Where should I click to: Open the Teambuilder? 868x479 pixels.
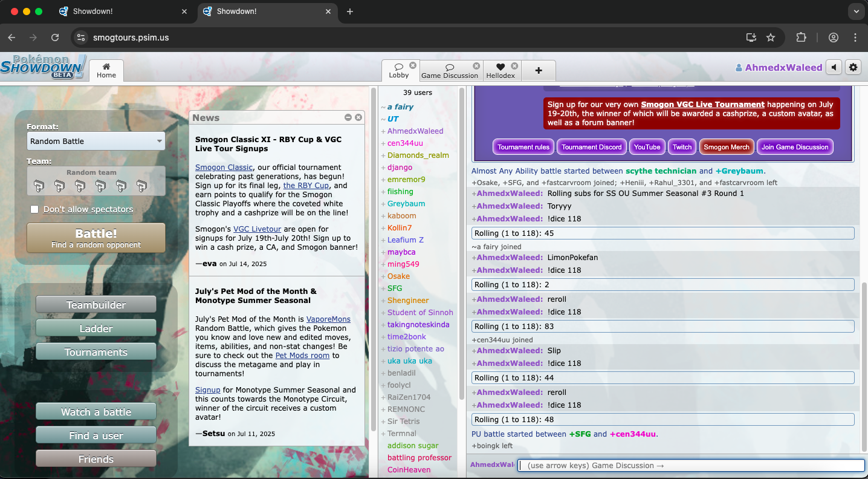(96, 305)
